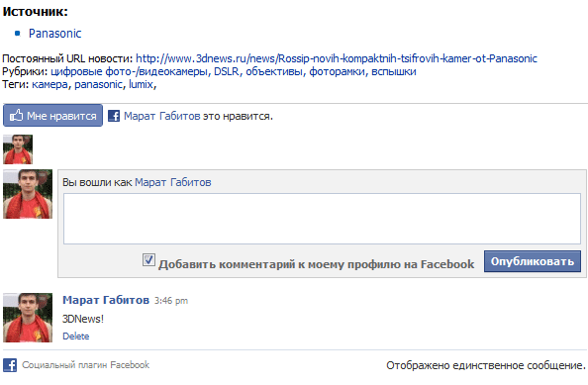Image resolution: width=588 pixels, height=385 pixels.
Task: Click the 3:46 pm comment timestamp
Action: pyautogui.click(x=171, y=301)
